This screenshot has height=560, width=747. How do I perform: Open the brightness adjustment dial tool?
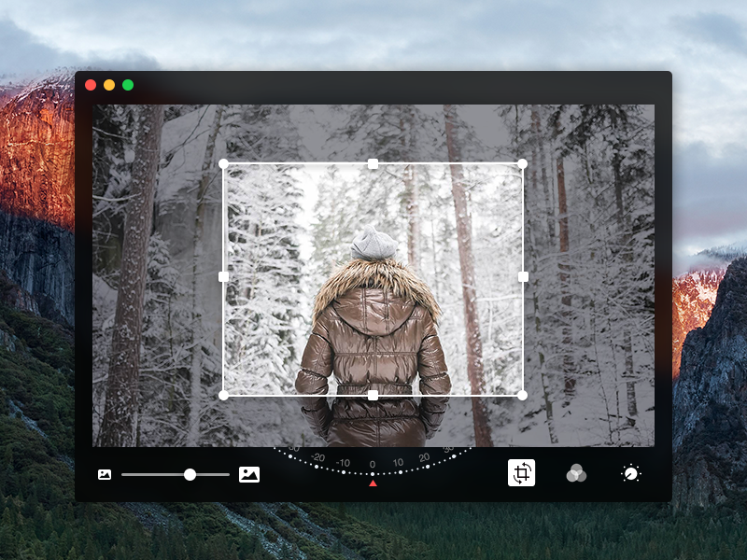pyautogui.click(x=631, y=474)
